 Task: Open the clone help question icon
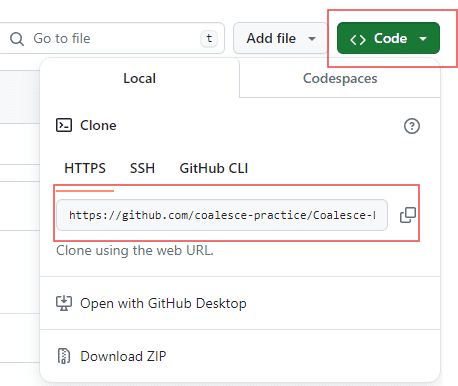coord(412,126)
